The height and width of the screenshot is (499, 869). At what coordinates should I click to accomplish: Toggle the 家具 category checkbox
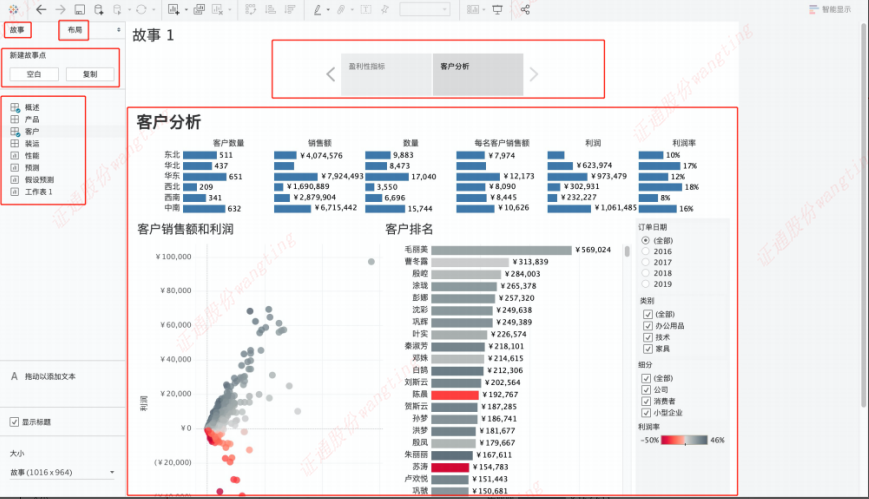pos(647,349)
